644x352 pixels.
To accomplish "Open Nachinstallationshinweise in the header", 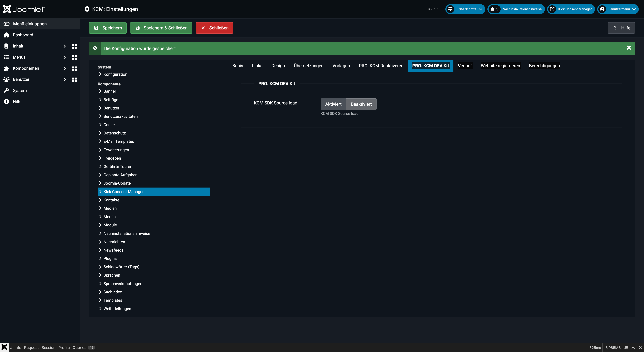I will click(516, 9).
